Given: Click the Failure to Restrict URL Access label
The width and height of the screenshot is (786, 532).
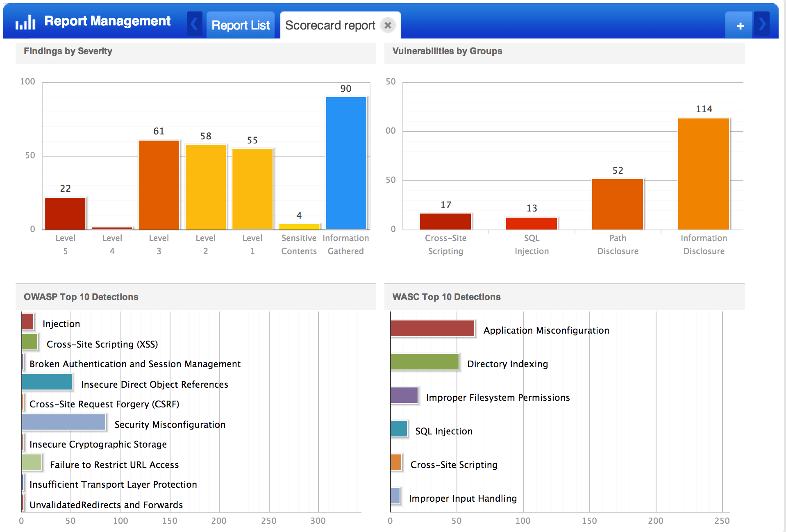Looking at the screenshot, I should pyautogui.click(x=114, y=465).
